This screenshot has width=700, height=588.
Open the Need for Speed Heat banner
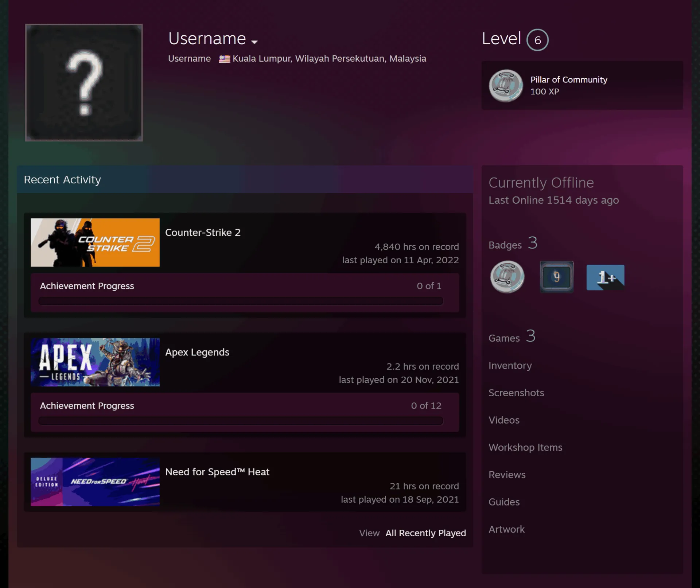95,482
